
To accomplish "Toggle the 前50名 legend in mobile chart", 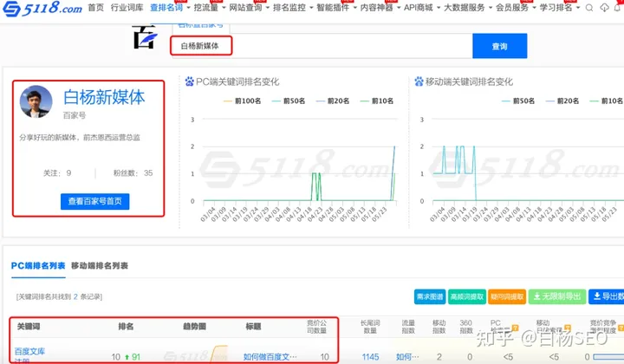I will pyautogui.click(x=517, y=101).
